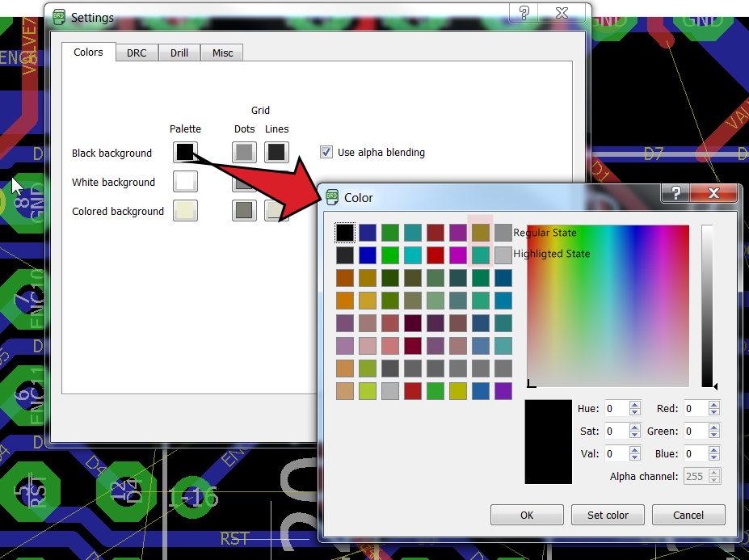Open Black background grid Dots color
This screenshot has height=560, width=749.
(244, 153)
